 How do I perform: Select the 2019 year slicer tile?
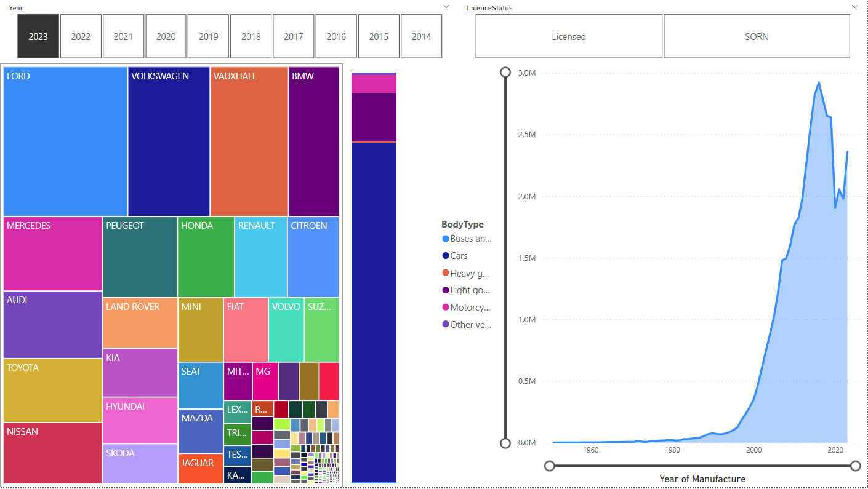(x=208, y=36)
